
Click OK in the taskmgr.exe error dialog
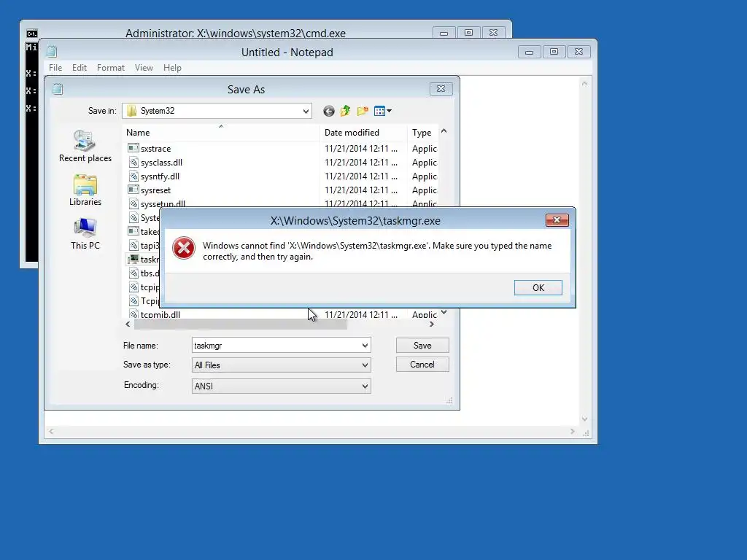[538, 287]
